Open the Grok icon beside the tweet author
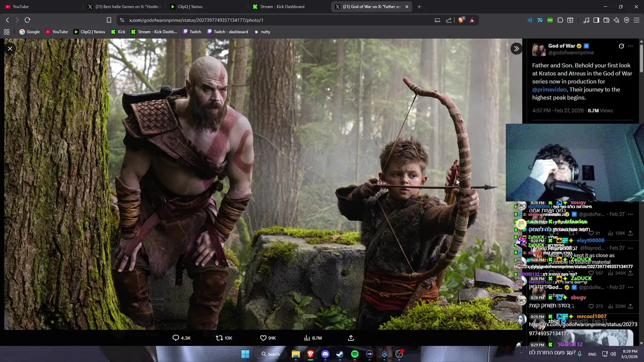 click(621, 46)
